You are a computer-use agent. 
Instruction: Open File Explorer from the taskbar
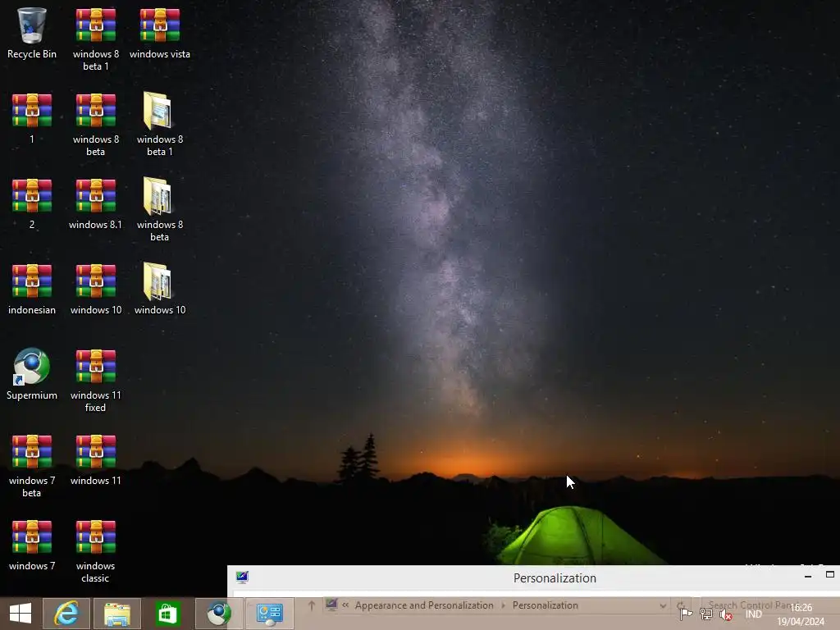coord(117,614)
